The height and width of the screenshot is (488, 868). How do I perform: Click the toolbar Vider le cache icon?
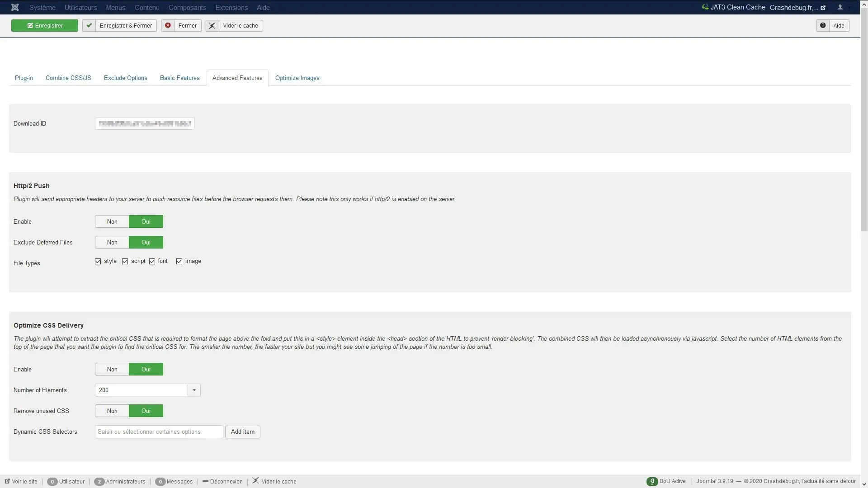click(x=212, y=26)
